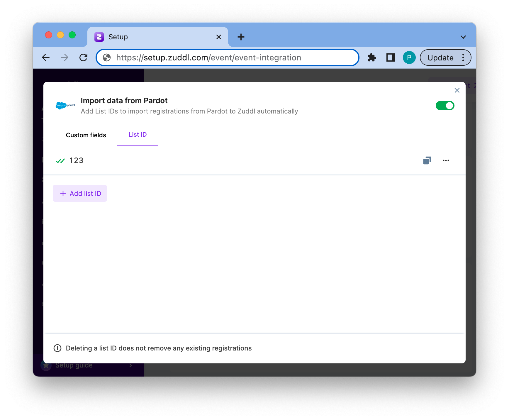The height and width of the screenshot is (420, 509).
Task: Open a new browser tab
Action: (x=241, y=37)
